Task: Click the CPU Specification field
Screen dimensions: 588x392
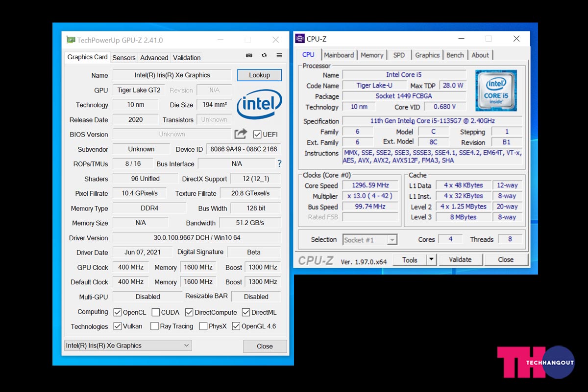Action: coord(432,121)
